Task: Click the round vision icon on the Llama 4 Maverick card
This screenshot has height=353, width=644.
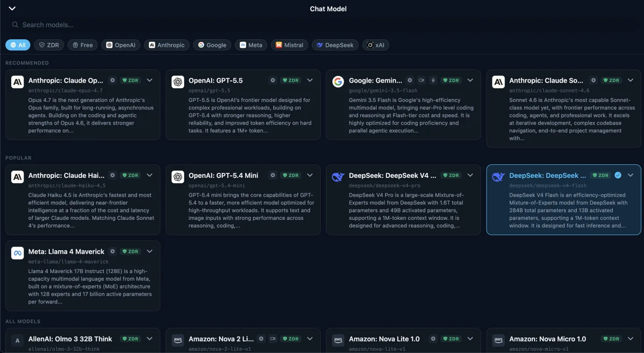Action: (113, 252)
